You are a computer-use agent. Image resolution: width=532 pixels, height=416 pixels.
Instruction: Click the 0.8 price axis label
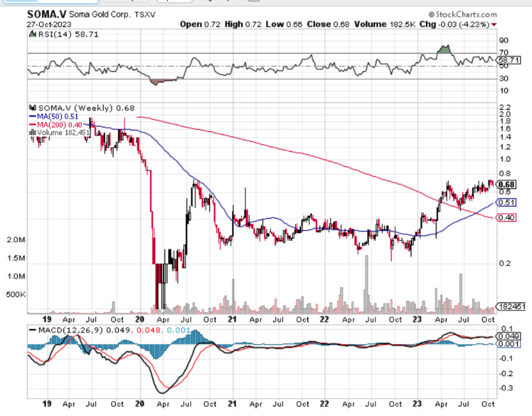point(505,174)
